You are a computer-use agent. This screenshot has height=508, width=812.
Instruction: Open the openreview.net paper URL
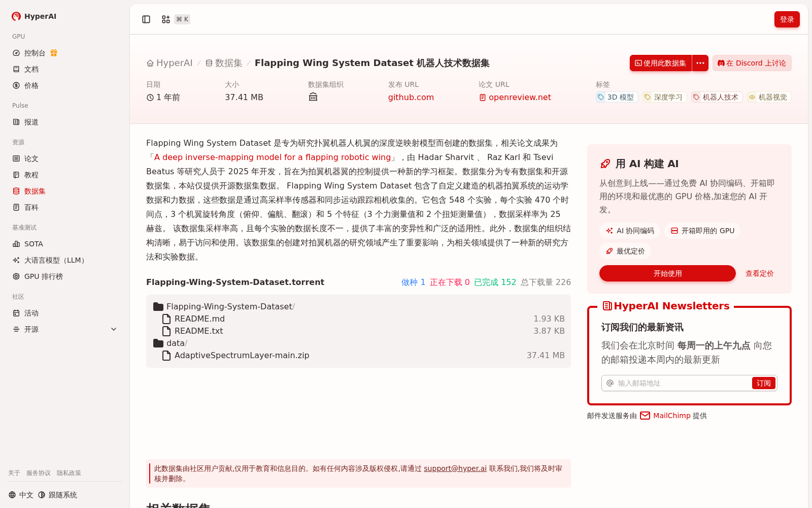(515, 97)
